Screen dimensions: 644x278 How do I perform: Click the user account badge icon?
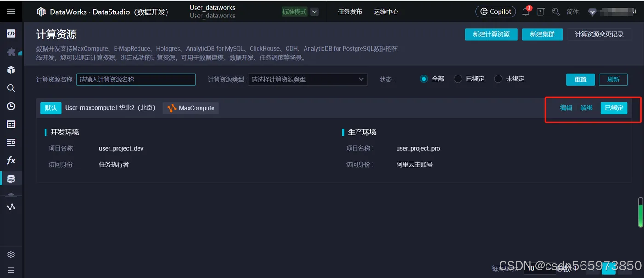tap(592, 12)
